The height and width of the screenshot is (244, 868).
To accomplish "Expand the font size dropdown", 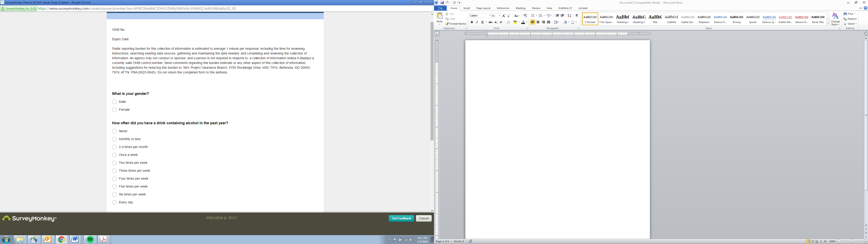I will tap(499, 16).
